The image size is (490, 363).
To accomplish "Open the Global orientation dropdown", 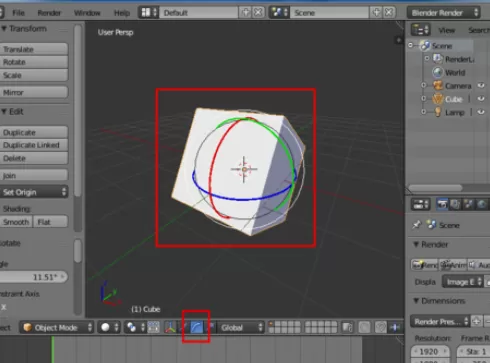I will [x=241, y=328].
